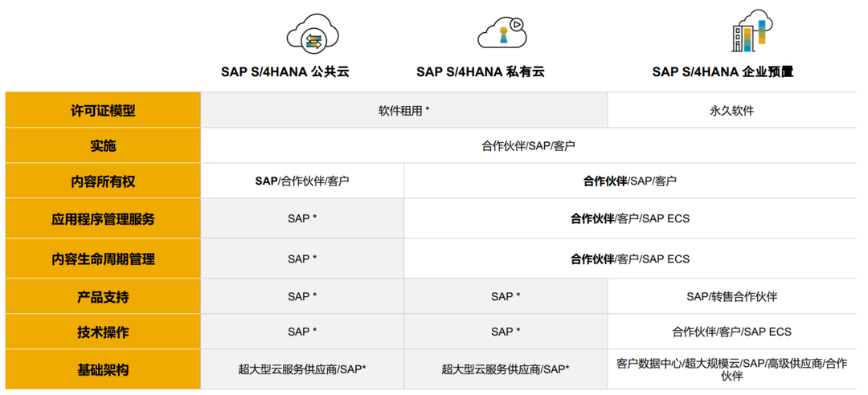Image resolution: width=868 pixels, height=395 pixels.
Task: Click the 软件租用 cell
Action: click(403, 111)
